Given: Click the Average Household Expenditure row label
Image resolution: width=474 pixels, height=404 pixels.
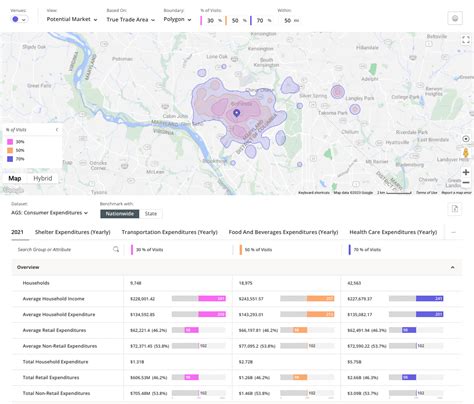Looking at the screenshot, I should [x=59, y=314].
